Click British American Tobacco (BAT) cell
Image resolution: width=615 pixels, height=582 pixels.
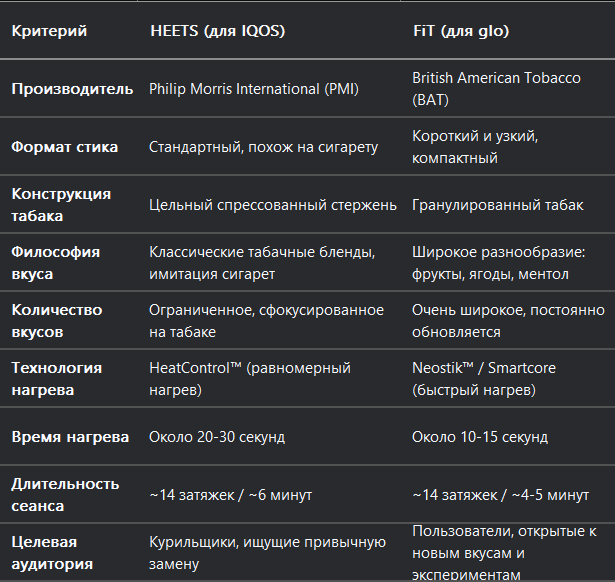pos(496,89)
